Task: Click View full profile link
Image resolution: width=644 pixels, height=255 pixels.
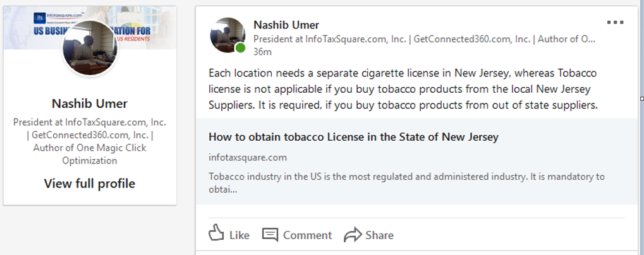Action: (90, 183)
